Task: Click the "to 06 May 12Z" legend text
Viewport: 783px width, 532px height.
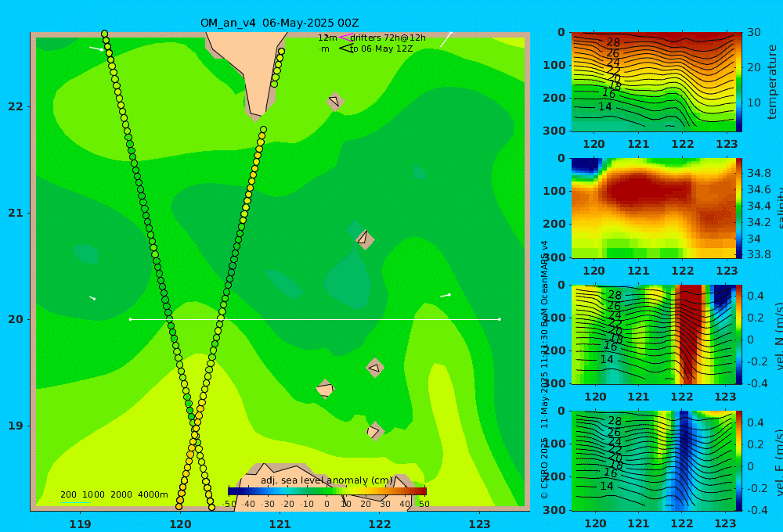Action: pyautogui.click(x=381, y=49)
